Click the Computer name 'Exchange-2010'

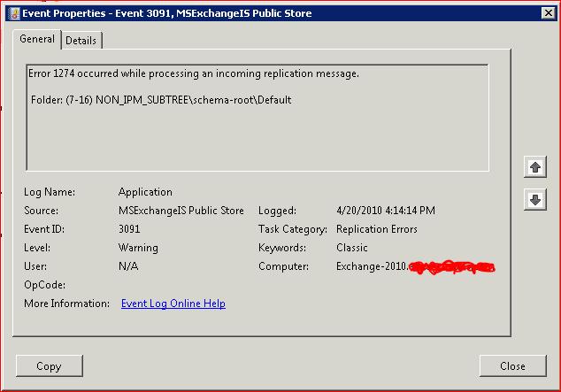pos(372,266)
